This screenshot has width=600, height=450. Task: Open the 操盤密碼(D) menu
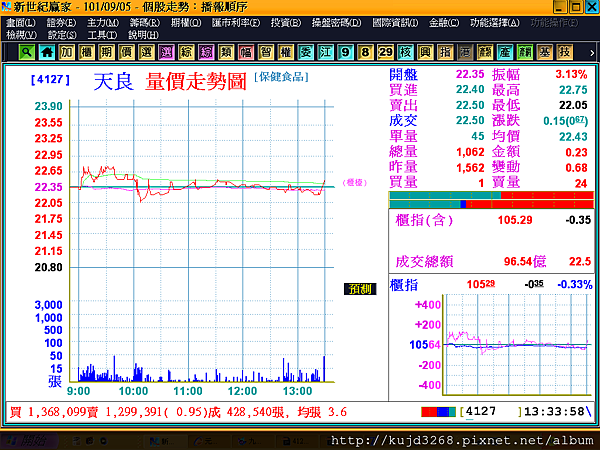pos(336,23)
